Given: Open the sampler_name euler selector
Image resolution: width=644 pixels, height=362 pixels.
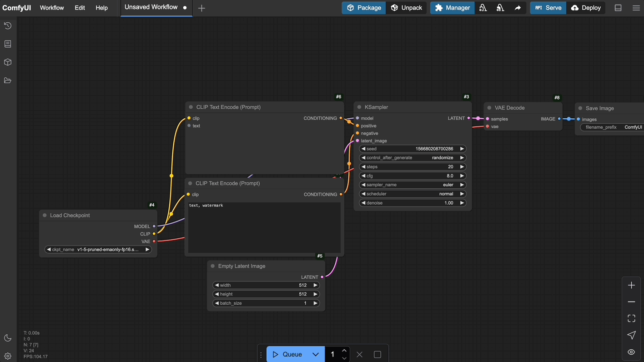Looking at the screenshot, I should point(413,185).
